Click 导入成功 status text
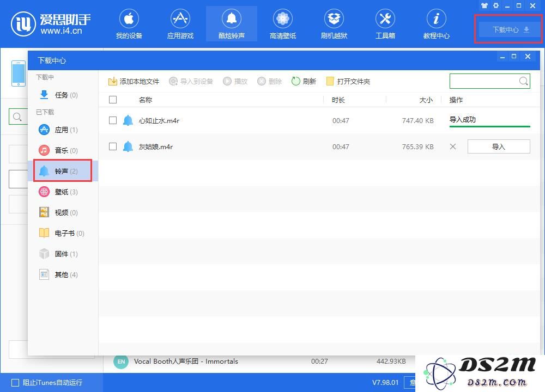545x392 pixels. coord(462,119)
